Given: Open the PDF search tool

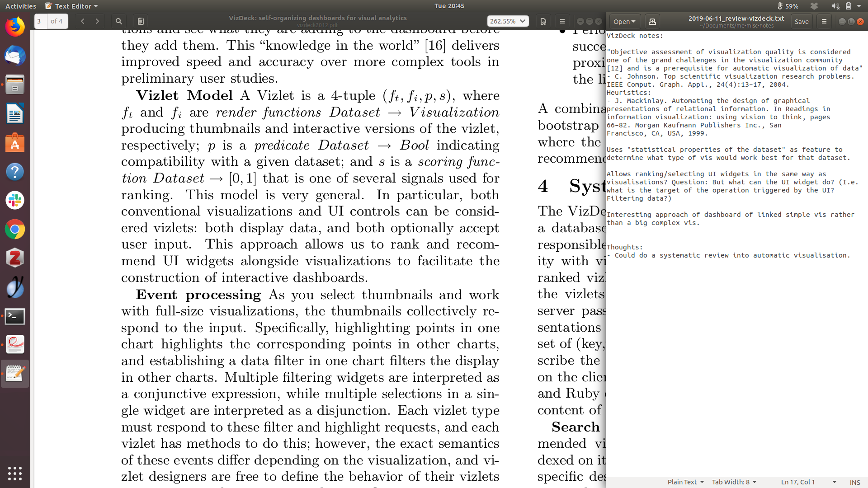Looking at the screenshot, I should pos(119,21).
